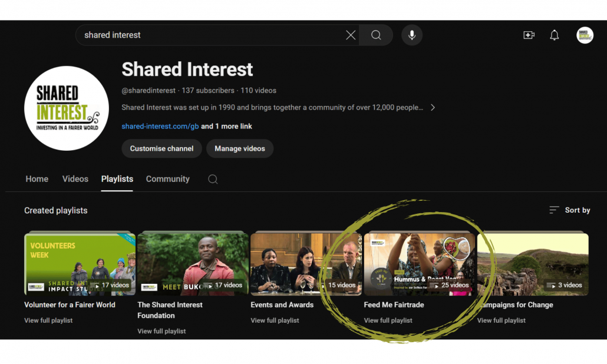Switch to the Community tab
Screen dimensions: 607x364
(x=167, y=179)
